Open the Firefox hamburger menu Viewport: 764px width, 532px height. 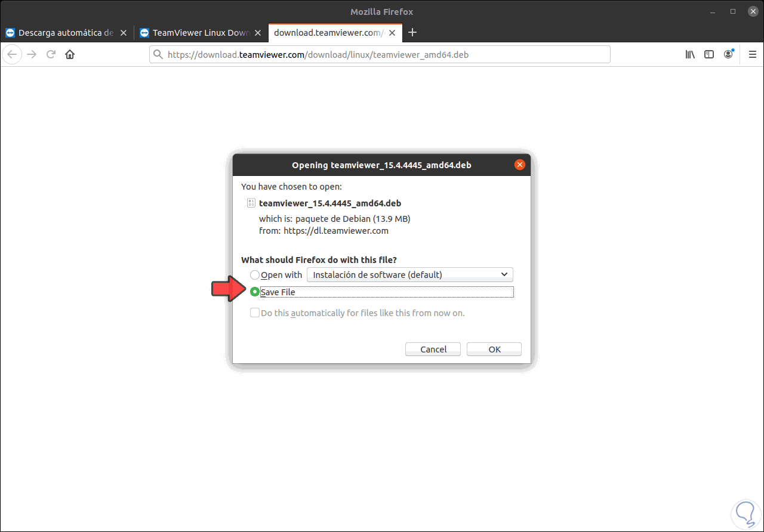coord(752,54)
